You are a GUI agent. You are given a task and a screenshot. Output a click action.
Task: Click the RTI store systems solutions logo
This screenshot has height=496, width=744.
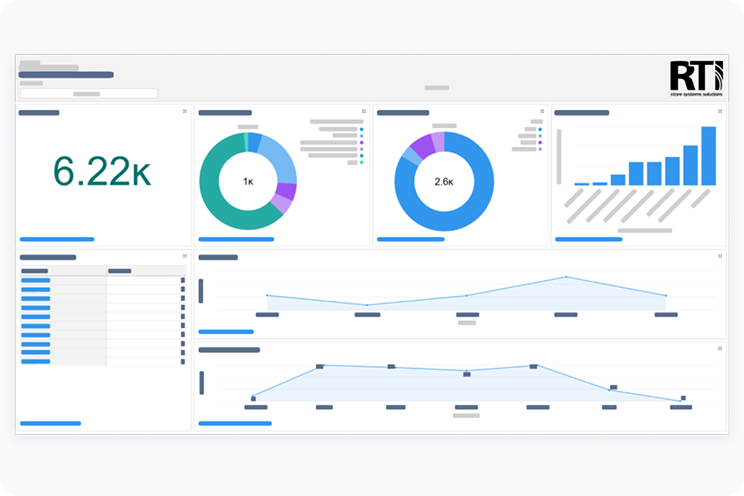(x=696, y=78)
